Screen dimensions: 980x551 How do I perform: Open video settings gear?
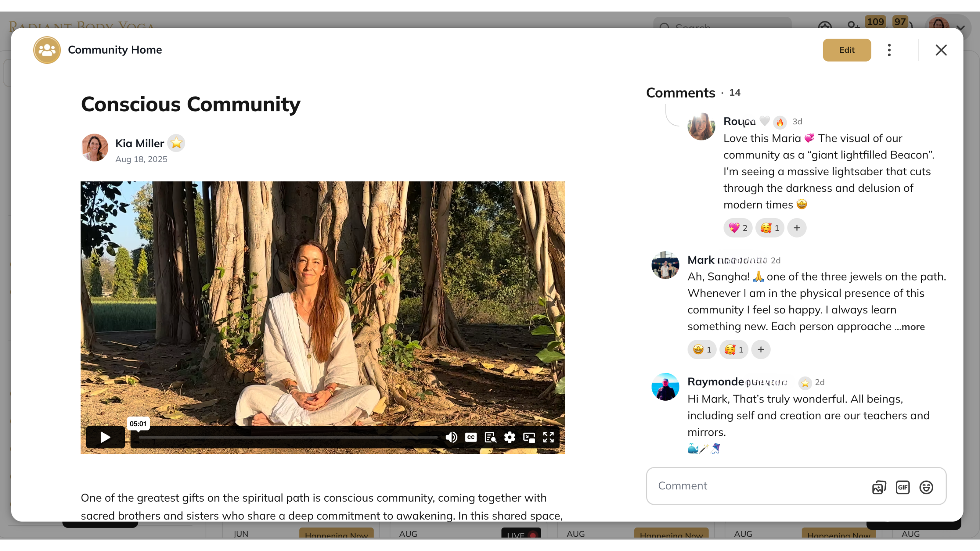[510, 437]
